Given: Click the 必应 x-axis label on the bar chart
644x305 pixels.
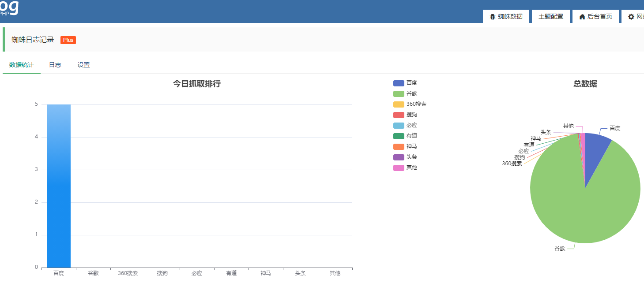Looking at the screenshot, I should click(197, 273).
